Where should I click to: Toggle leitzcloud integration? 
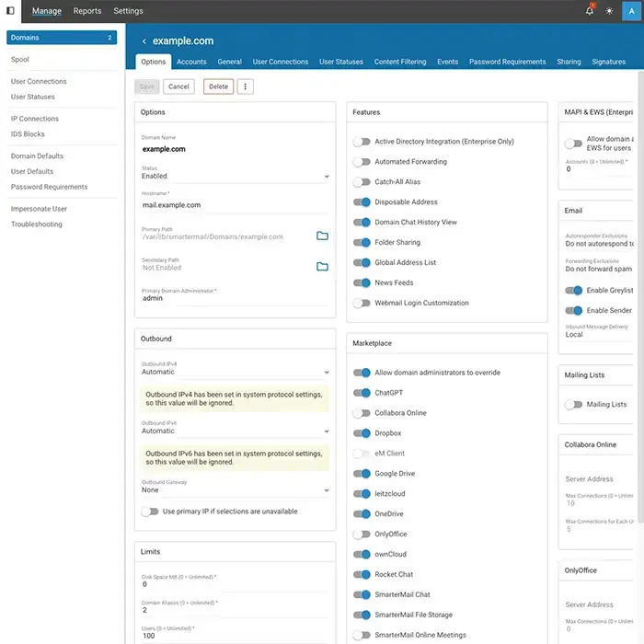[362, 494]
